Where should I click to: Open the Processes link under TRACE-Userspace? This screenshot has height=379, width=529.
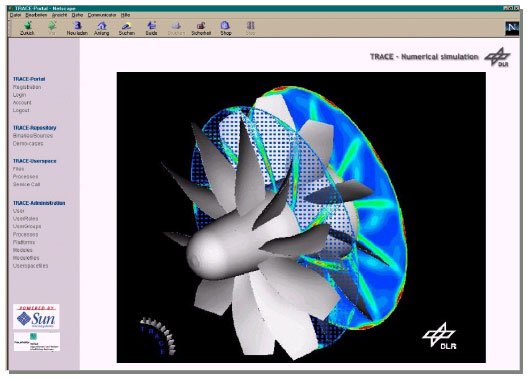coord(25,177)
